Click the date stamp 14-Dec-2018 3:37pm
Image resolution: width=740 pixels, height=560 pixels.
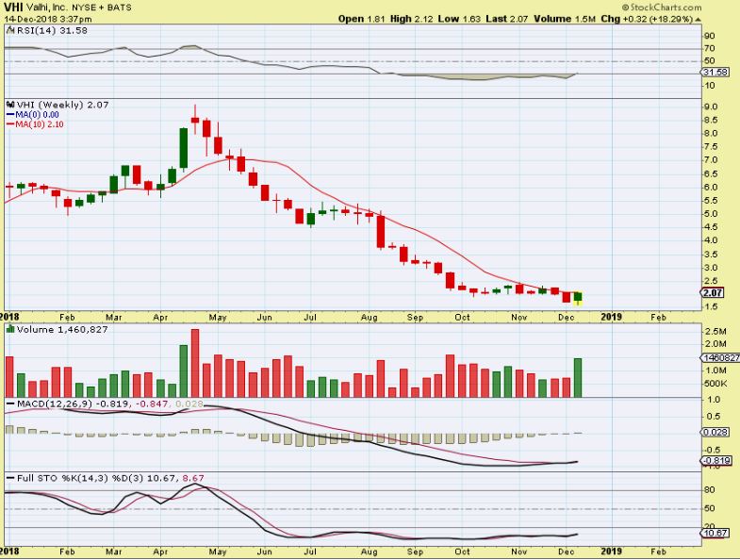(48, 20)
